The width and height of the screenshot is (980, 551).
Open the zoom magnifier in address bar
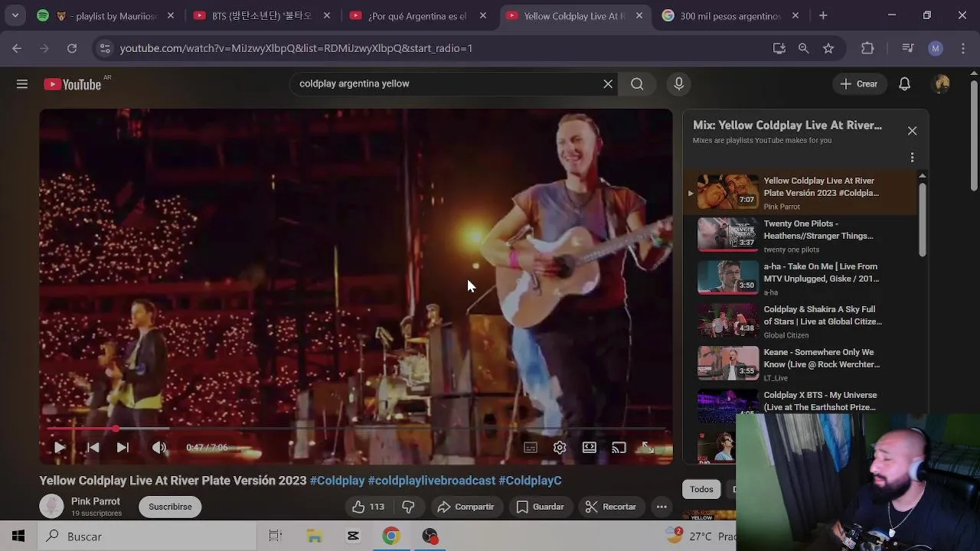803,48
